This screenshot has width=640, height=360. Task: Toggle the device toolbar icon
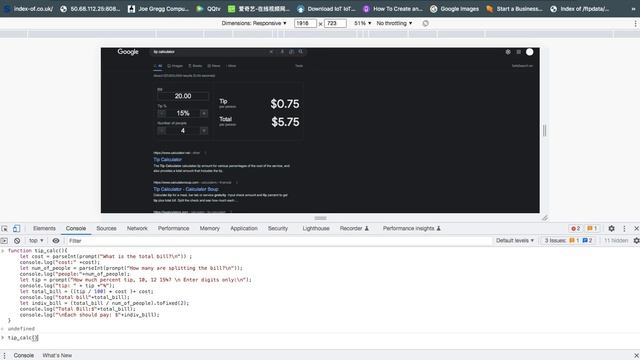tap(16, 229)
